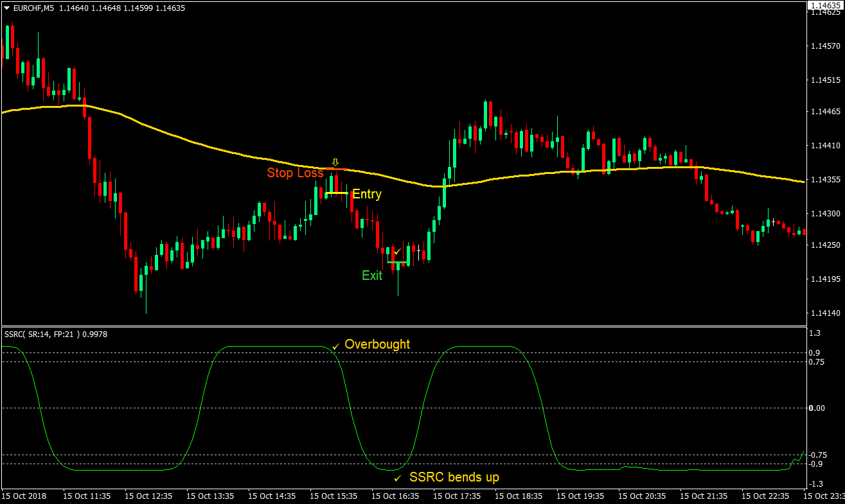Click the short green exit price line
Screen dimensions: 845x504
397,262
